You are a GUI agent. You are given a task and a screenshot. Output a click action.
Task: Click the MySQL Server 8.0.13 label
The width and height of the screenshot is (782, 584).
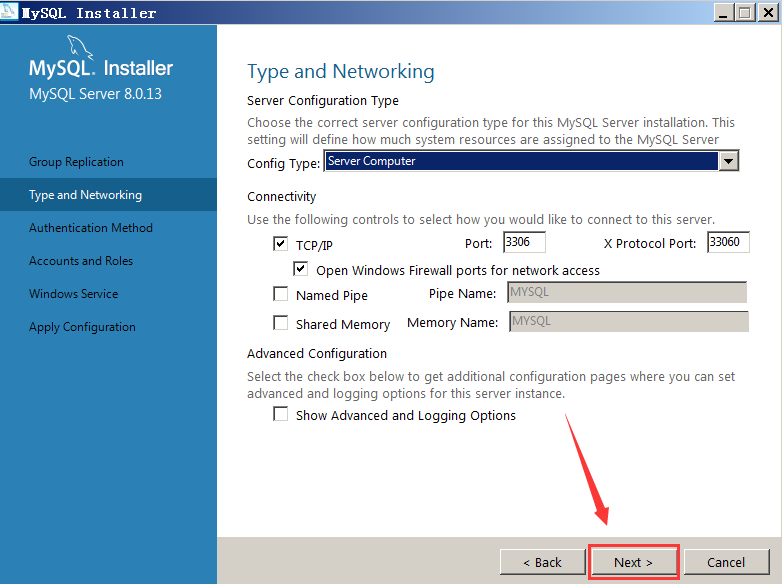[x=95, y=94]
